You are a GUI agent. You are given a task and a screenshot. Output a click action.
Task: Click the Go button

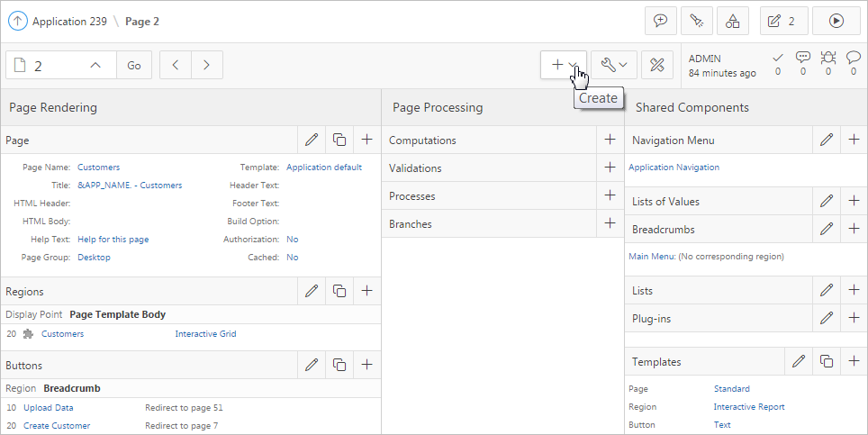click(x=133, y=65)
